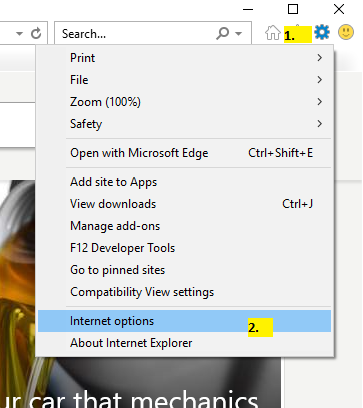
Task: Open View downloads
Action: point(185,204)
